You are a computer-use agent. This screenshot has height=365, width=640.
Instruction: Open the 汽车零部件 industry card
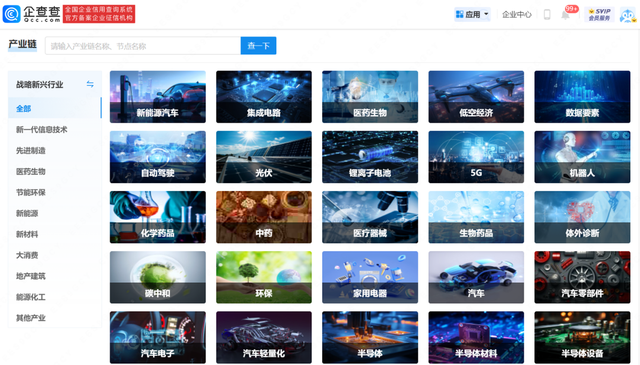582,277
